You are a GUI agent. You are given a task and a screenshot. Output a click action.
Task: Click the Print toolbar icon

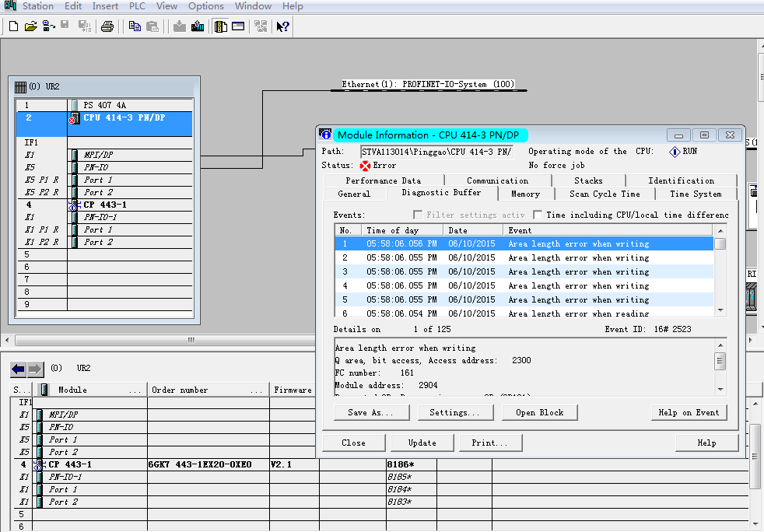pos(107,26)
